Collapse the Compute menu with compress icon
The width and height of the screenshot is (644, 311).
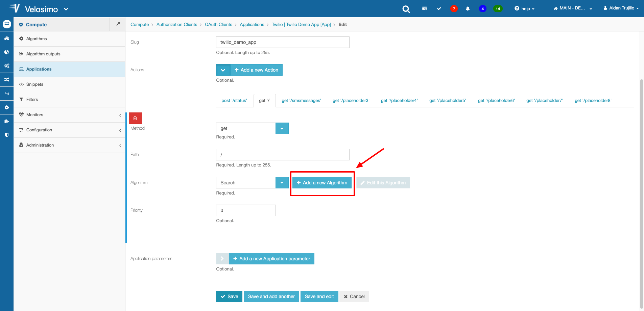(x=118, y=24)
